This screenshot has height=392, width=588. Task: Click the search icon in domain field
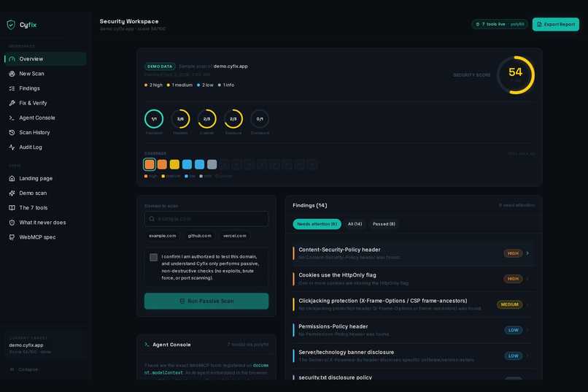pyautogui.click(x=152, y=219)
